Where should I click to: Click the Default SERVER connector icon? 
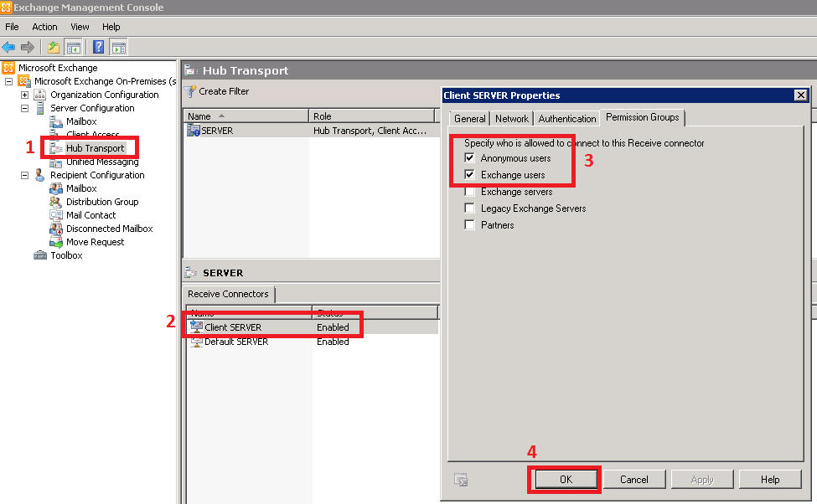[196, 342]
